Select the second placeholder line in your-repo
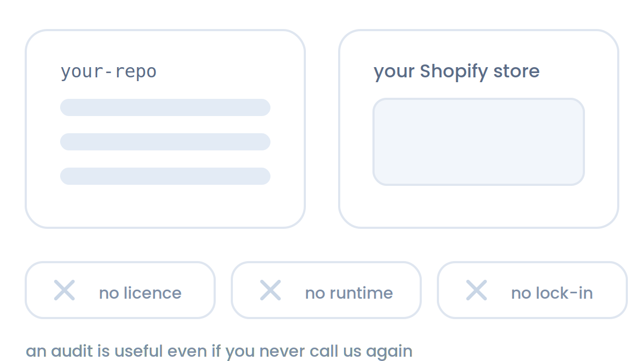Screen dimensions: 644x361 (165, 142)
